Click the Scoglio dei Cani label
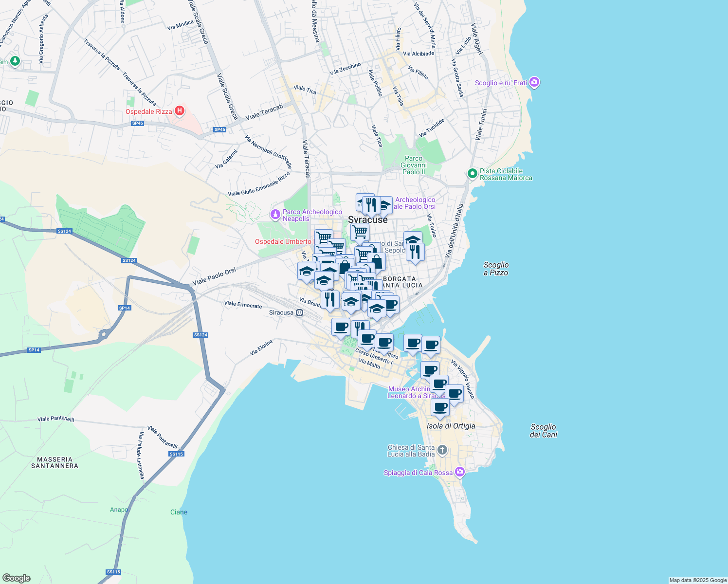728x584 pixels. 543,431
